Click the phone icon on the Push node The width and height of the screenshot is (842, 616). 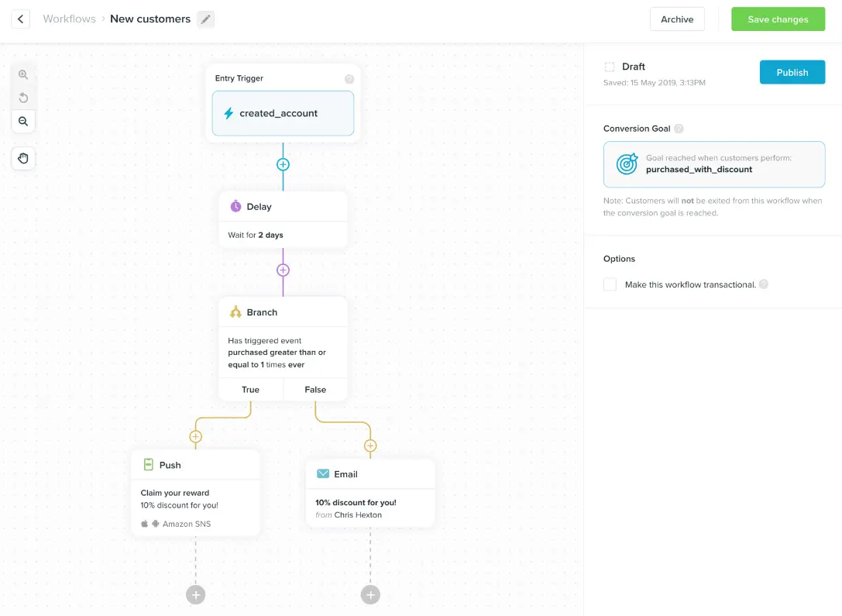148,465
